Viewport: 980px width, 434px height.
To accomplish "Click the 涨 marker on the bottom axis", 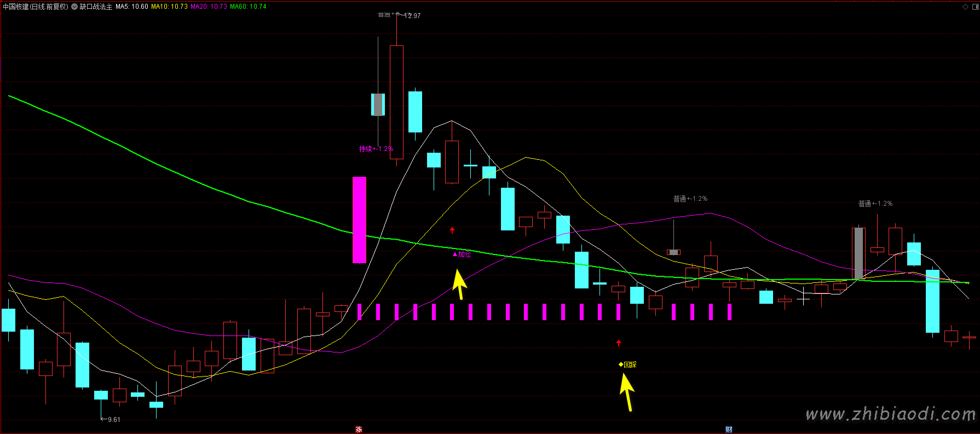I will click(x=359, y=430).
